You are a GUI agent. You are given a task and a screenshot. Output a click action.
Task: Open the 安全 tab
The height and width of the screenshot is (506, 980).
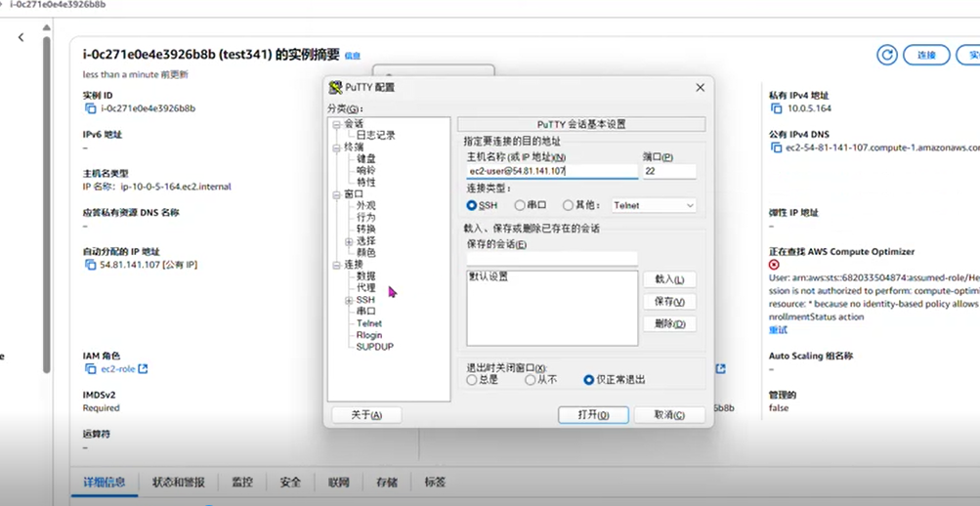[290, 483]
